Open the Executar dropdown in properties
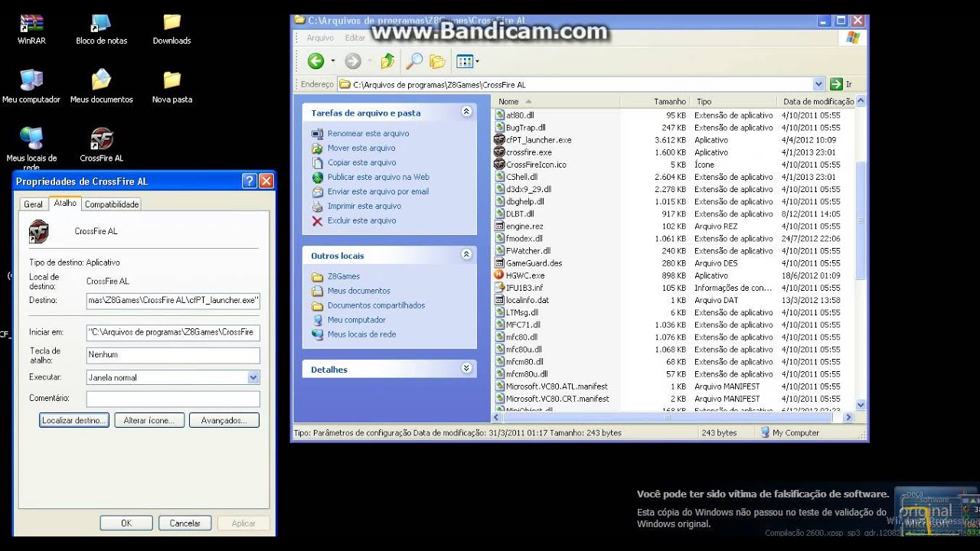Screen dimensions: 980x551 click(x=253, y=377)
